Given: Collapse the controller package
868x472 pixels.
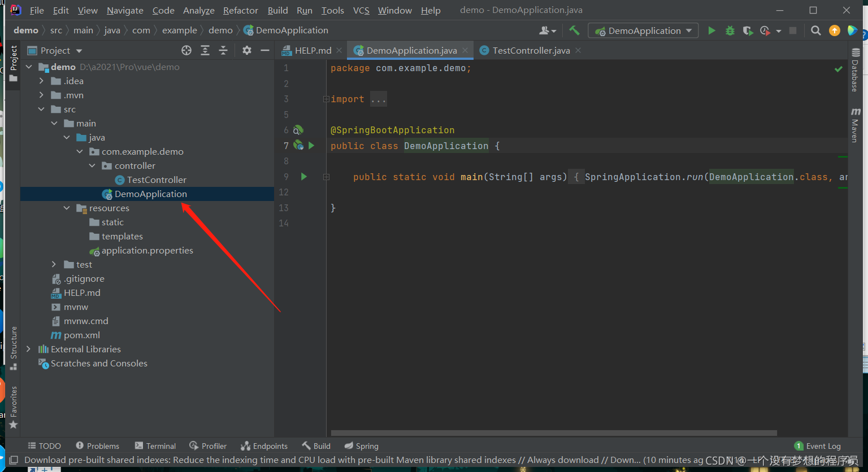Looking at the screenshot, I should click(x=92, y=165).
